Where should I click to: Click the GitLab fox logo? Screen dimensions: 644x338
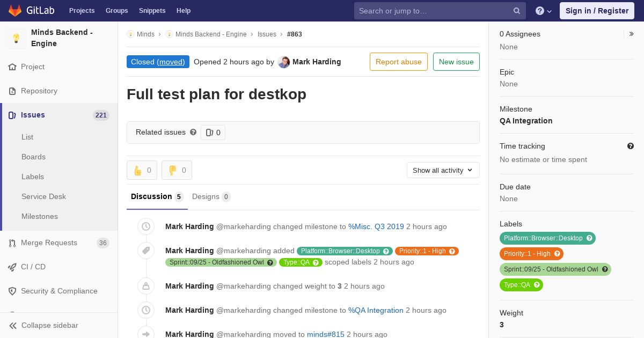tap(15, 11)
